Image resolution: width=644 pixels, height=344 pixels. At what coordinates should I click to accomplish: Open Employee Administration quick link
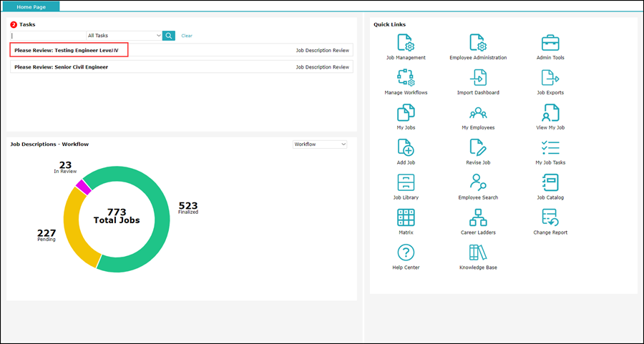tap(478, 42)
